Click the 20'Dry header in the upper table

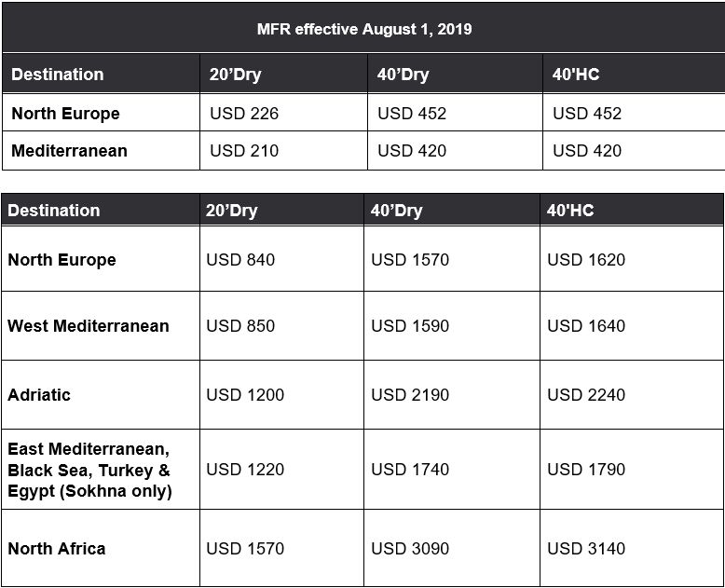pyautogui.click(x=235, y=75)
